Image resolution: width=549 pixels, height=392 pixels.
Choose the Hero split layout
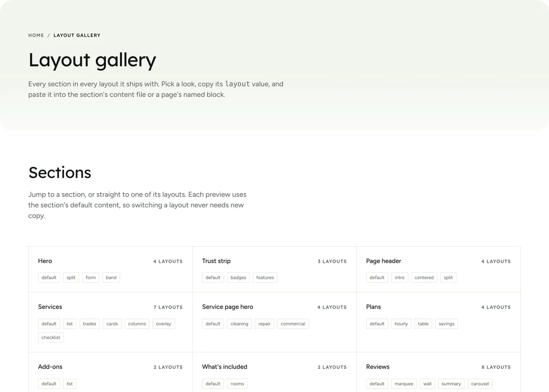coord(71,277)
